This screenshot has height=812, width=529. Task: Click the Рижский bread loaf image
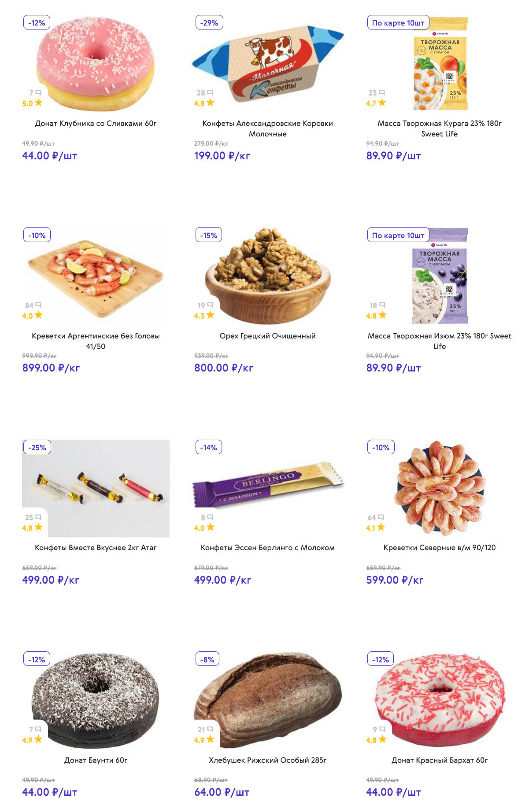coord(267,700)
